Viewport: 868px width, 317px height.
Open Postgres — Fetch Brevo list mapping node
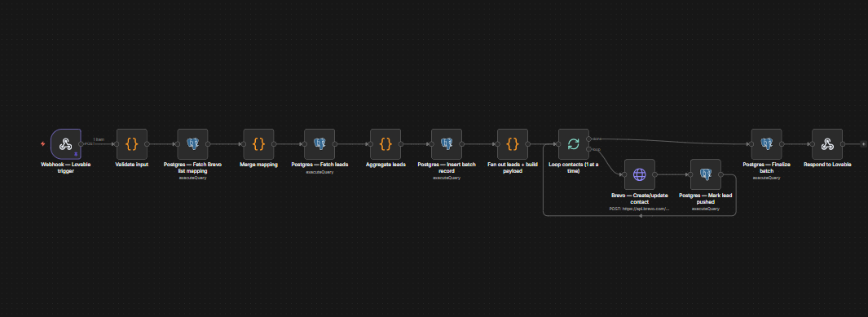(x=192, y=144)
